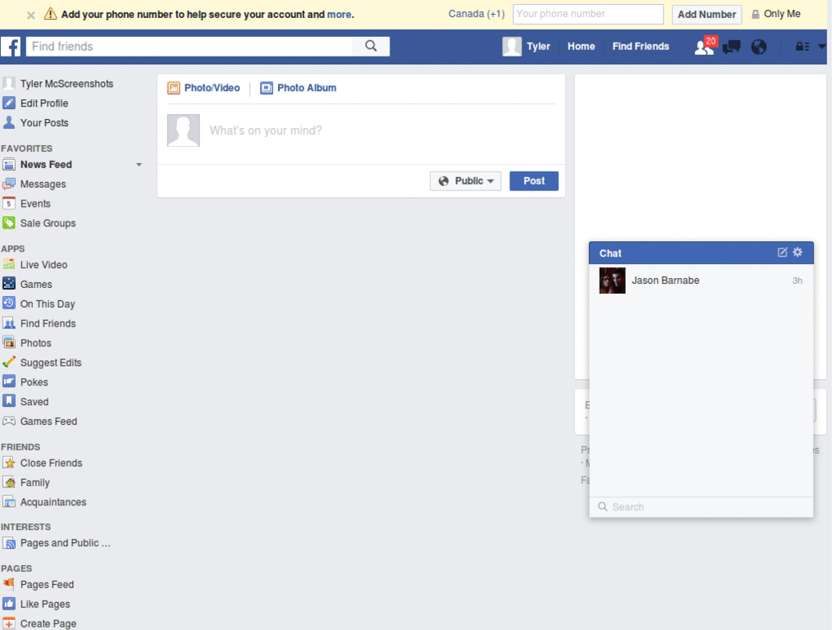Click the Messages sidebar icon
The width and height of the screenshot is (840, 630).
[8, 185]
